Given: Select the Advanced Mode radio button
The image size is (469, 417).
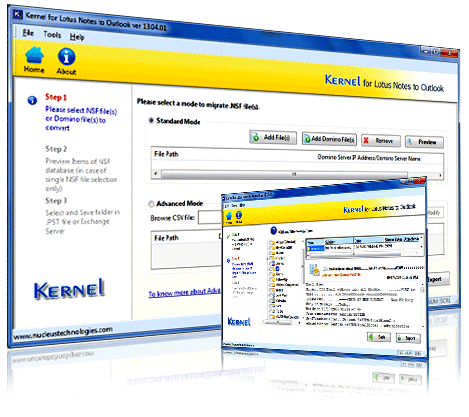Looking at the screenshot, I should [151, 203].
